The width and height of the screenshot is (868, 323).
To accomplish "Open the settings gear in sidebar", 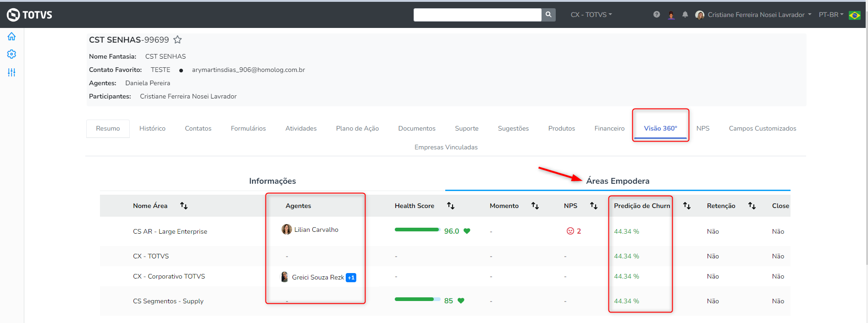I will [11, 54].
